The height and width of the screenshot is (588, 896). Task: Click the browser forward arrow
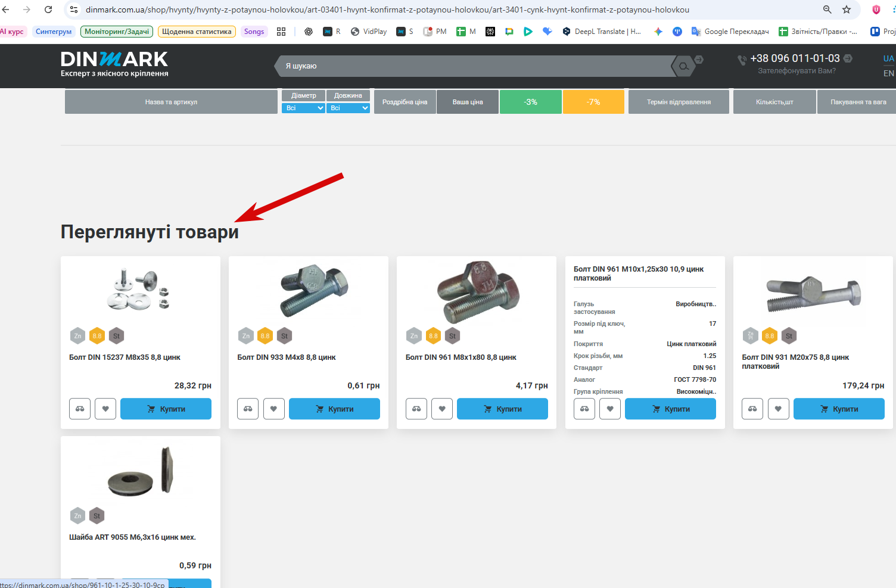pos(27,10)
